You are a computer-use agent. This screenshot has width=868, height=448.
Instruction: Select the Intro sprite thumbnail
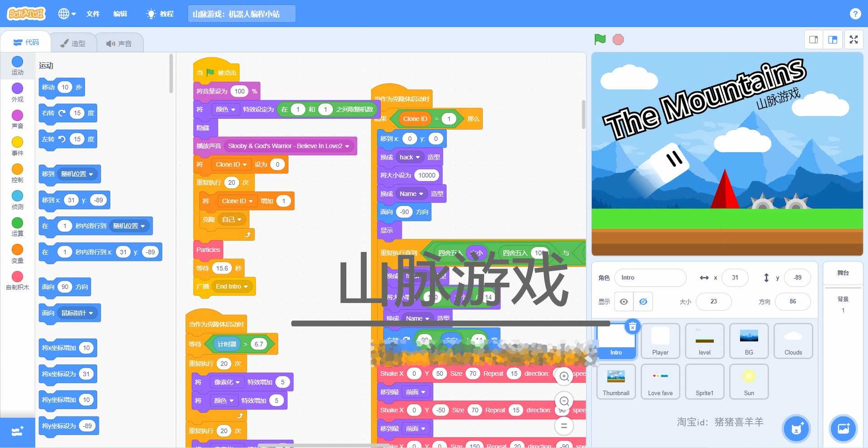616,341
